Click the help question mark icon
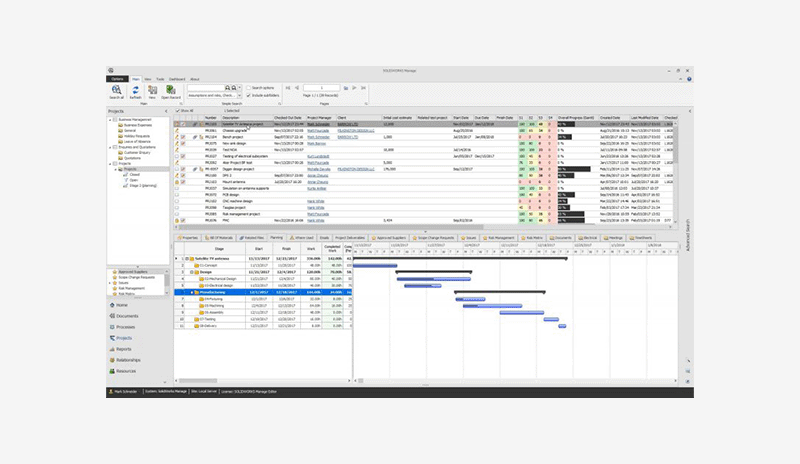 tap(688, 78)
